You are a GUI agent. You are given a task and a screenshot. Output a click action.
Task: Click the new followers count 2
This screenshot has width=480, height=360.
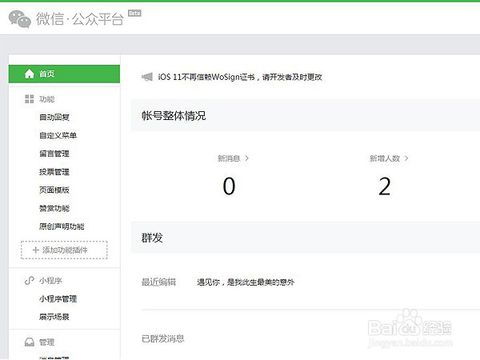tap(384, 186)
